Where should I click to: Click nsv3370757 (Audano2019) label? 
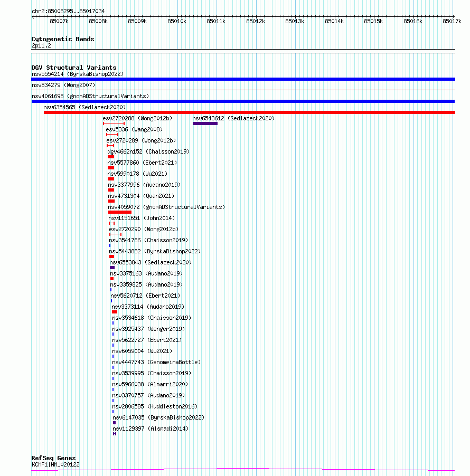coord(148,396)
